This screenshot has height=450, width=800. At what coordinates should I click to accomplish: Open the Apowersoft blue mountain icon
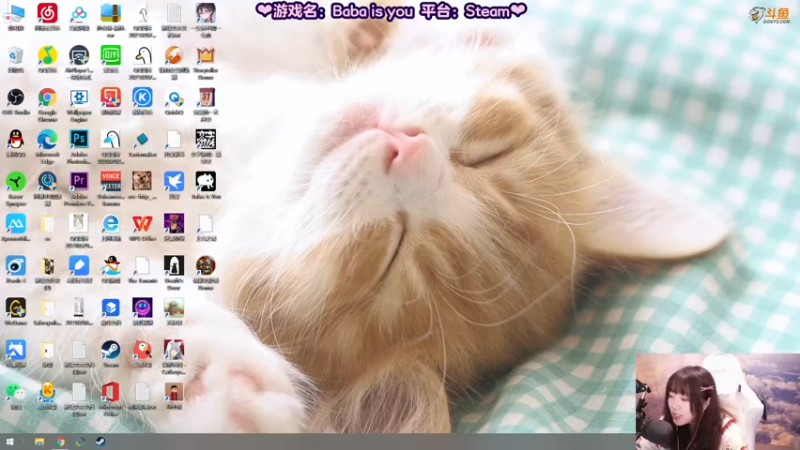(x=16, y=223)
